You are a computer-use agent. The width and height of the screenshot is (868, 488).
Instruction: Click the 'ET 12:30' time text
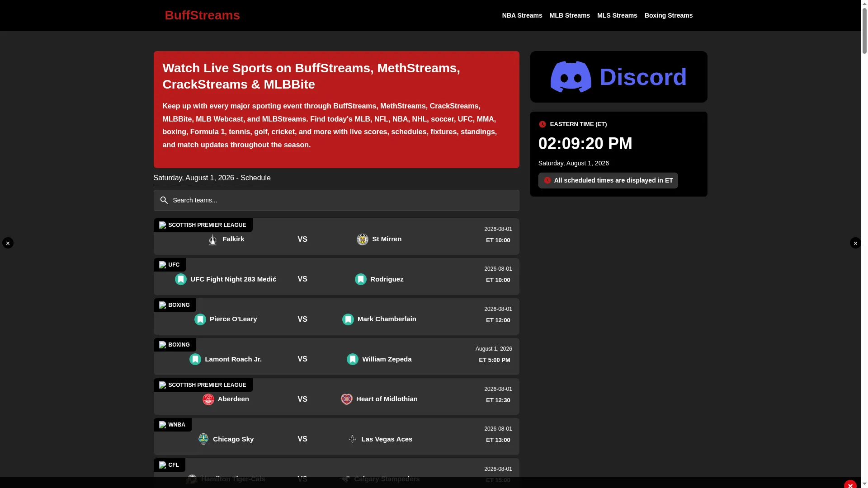click(498, 400)
